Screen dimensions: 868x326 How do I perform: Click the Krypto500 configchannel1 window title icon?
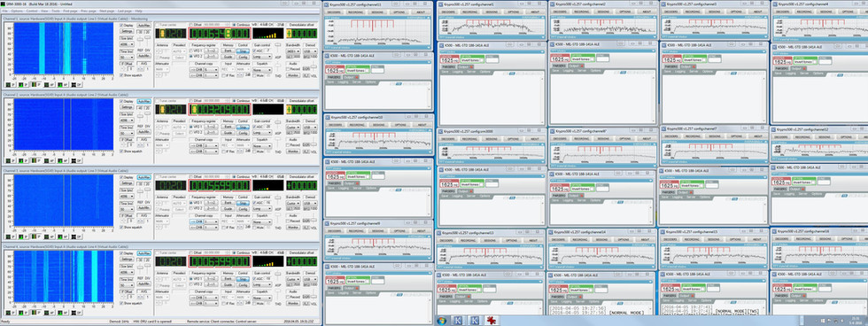coord(441,4)
